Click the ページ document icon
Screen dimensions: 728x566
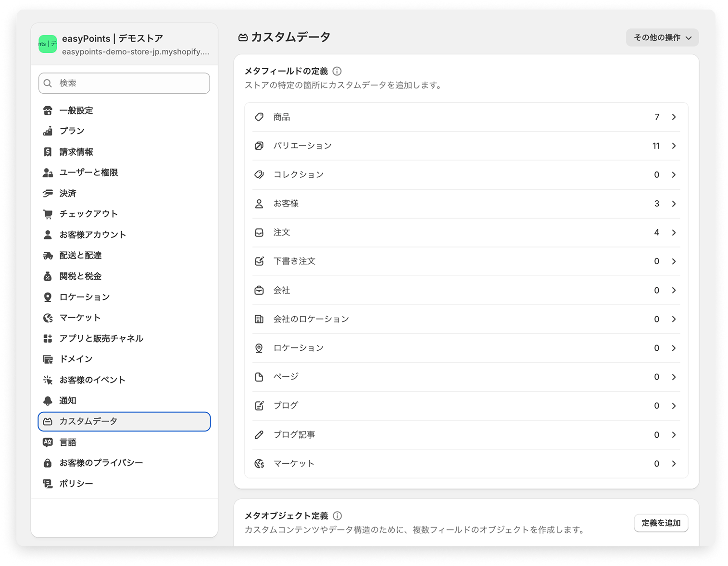tap(259, 377)
